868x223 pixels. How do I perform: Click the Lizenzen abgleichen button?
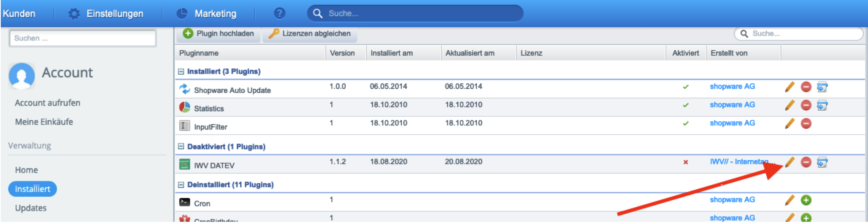[x=310, y=34]
